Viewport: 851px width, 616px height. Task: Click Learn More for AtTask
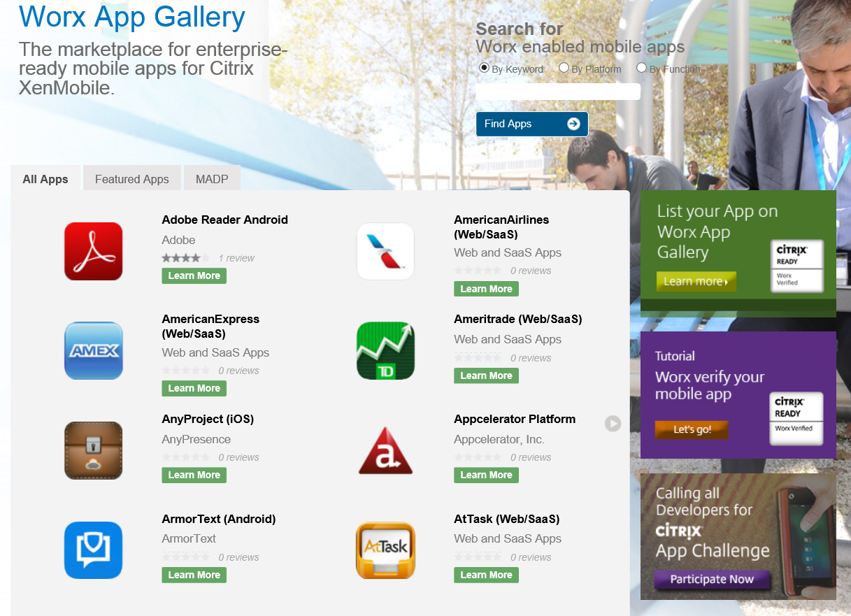(x=487, y=575)
